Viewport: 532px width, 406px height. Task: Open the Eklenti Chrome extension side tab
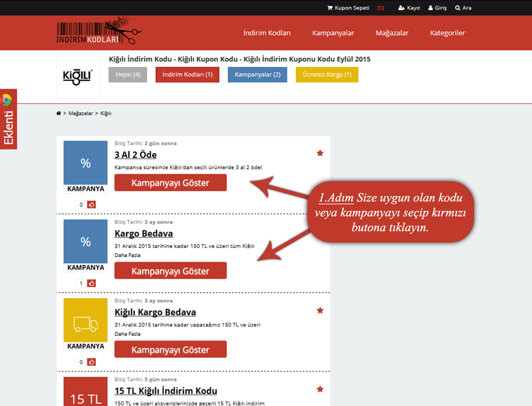tap(8, 119)
